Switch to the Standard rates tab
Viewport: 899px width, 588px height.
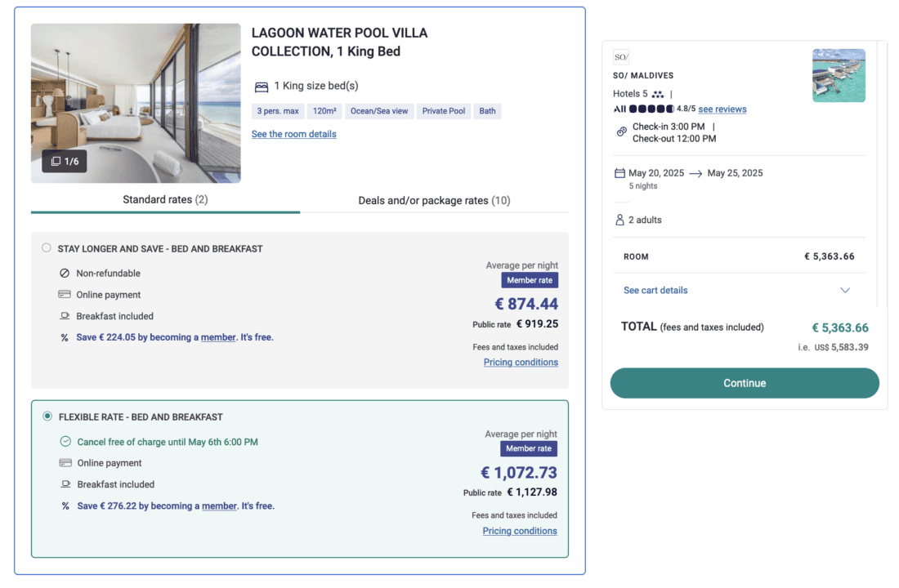(165, 200)
